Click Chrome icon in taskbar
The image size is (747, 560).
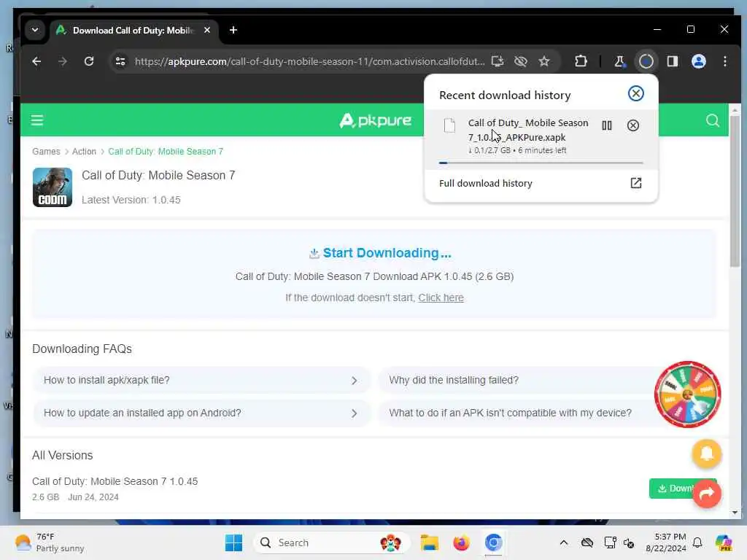494,542
